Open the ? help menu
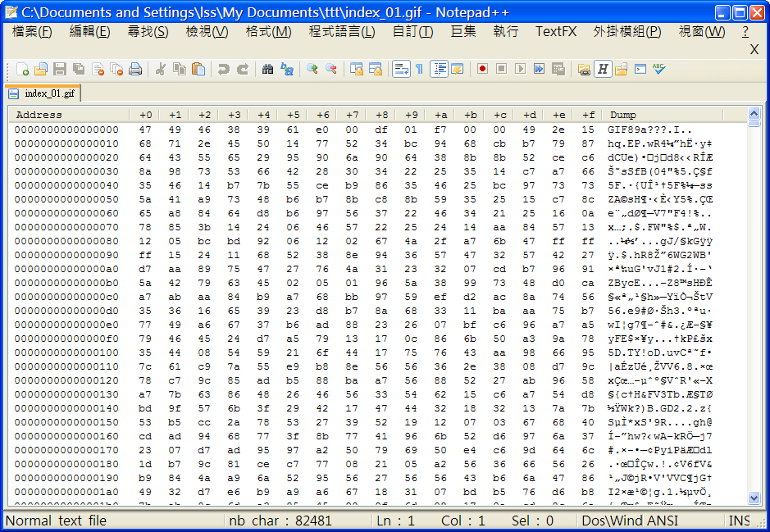Image resolution: width=770 pixels, height=532 pixels. tap(745, 31)
